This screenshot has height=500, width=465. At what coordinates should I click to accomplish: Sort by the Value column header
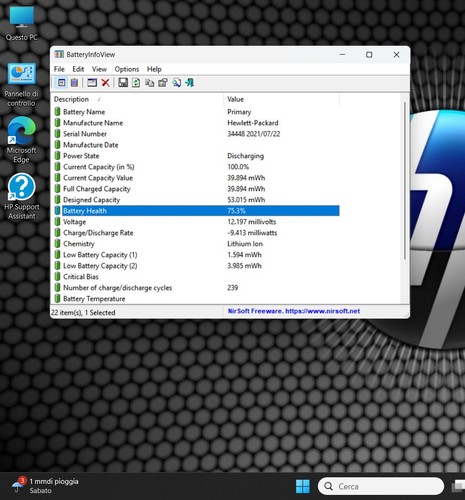[281, 99]
